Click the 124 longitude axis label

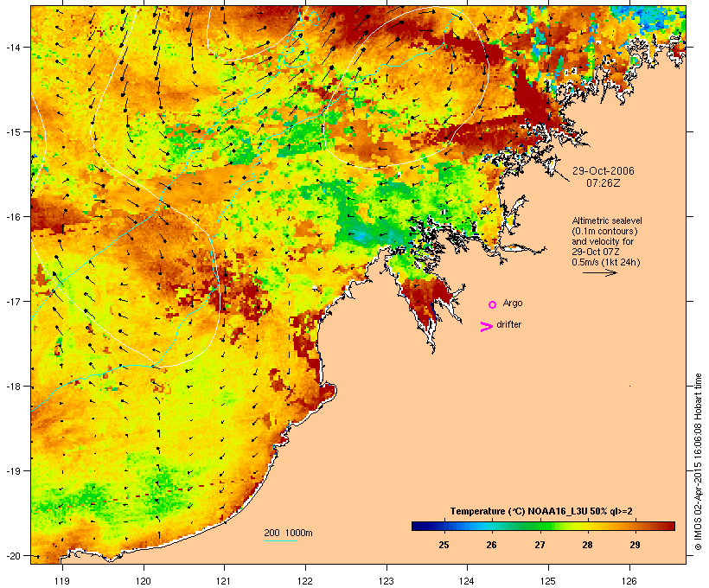tap(467, 581)
